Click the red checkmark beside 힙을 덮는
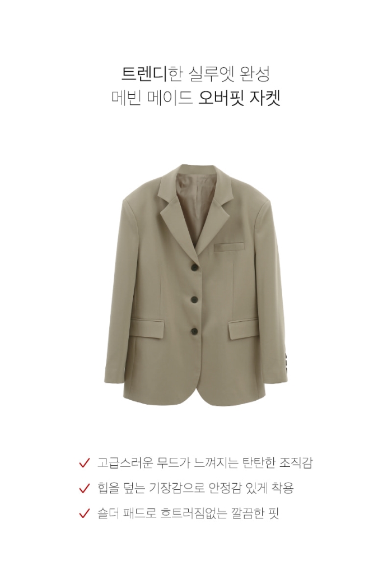Image resolution: width=392 pixels, height=588 pixels. pos(85,488)
